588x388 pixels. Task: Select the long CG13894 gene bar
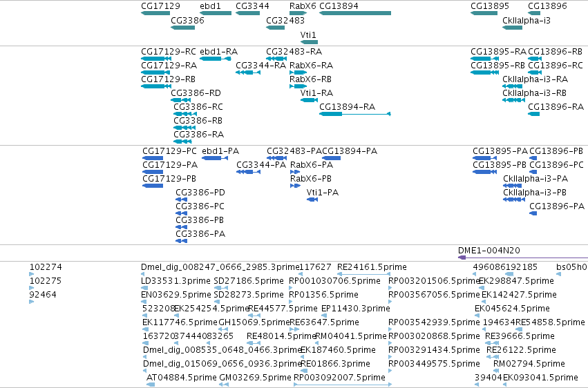tap(355, 13)
